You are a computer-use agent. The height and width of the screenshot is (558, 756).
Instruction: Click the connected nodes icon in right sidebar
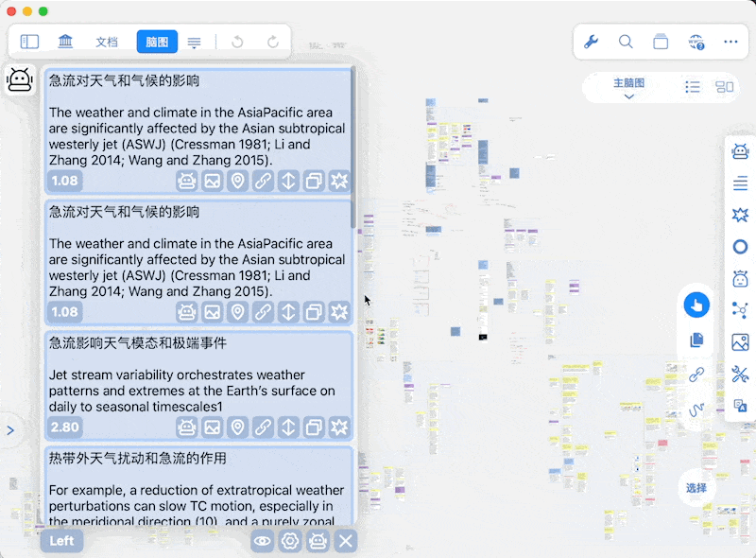(740, 310)
